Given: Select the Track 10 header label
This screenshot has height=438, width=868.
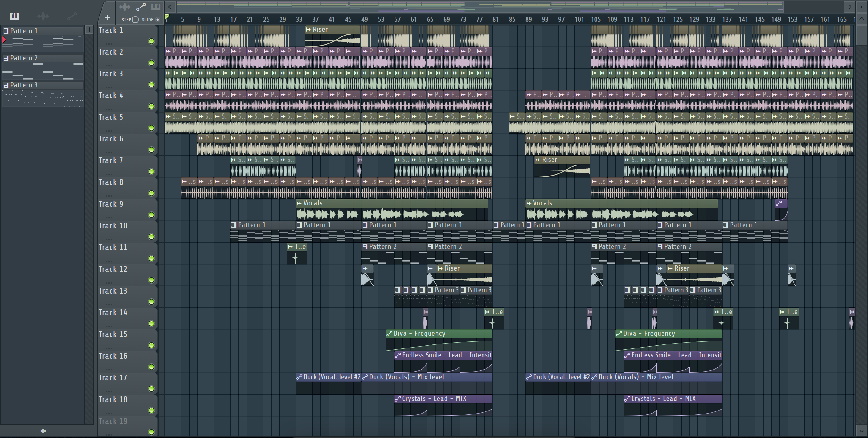Looking at the screenshot, I should click(113, 226).
